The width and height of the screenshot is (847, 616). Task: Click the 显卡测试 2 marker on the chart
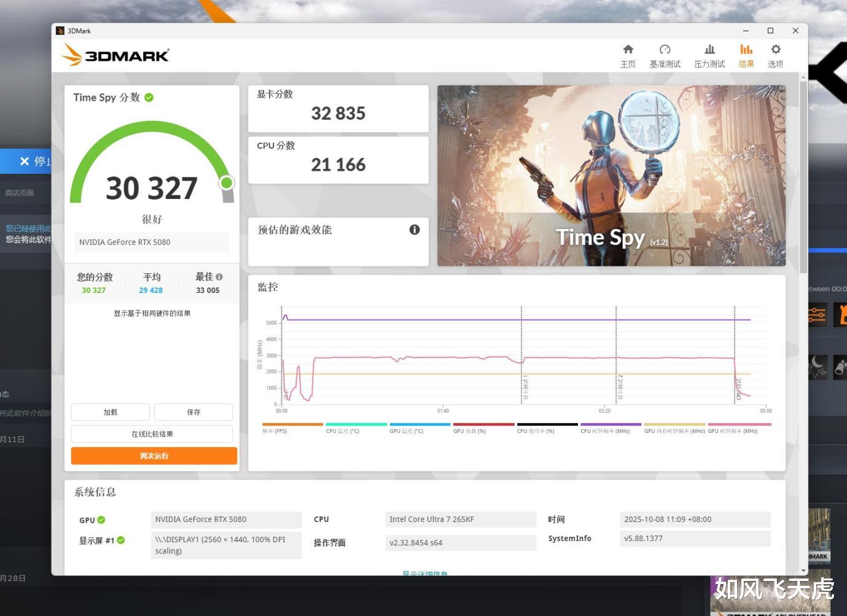click(620, 388)
